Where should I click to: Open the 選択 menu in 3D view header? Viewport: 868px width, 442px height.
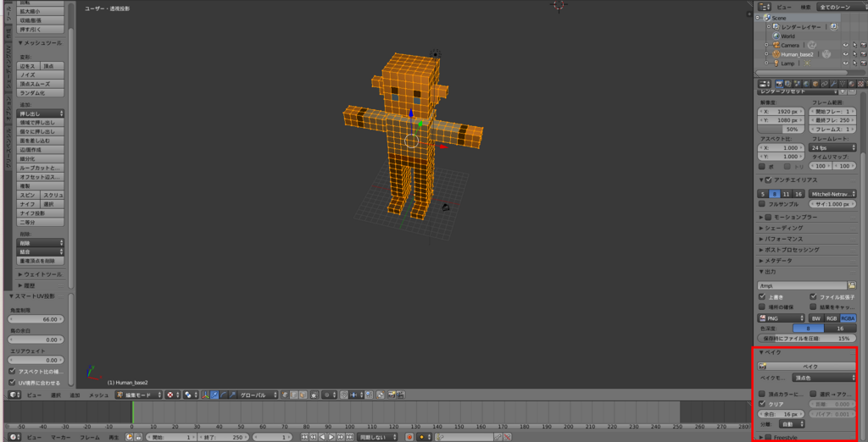(x=55, y=395)
